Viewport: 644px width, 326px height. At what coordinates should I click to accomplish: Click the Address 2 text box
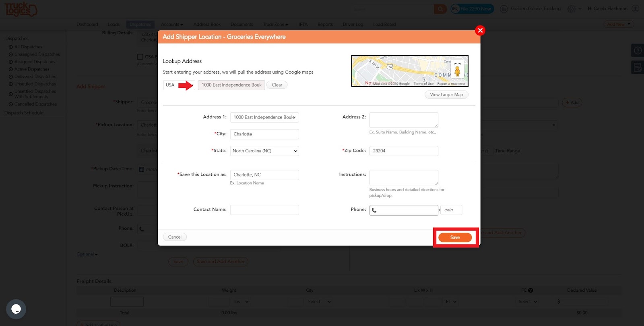[x=404, y=120]
